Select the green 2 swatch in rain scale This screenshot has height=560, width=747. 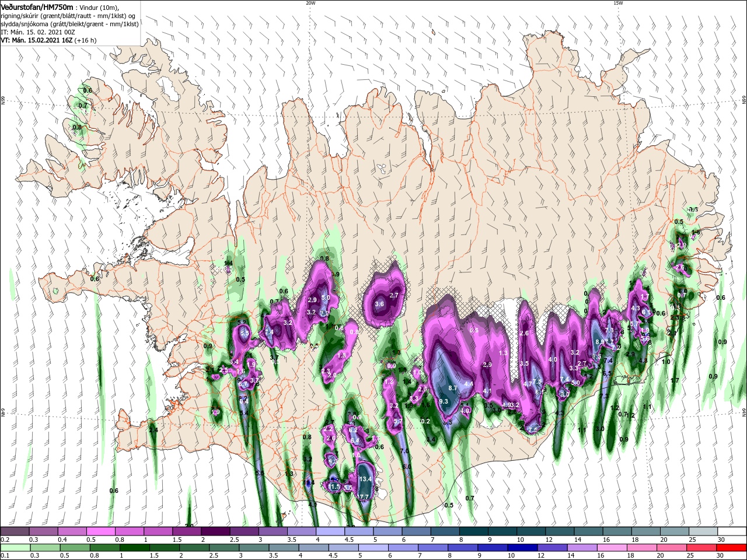(x=194, y=548)
